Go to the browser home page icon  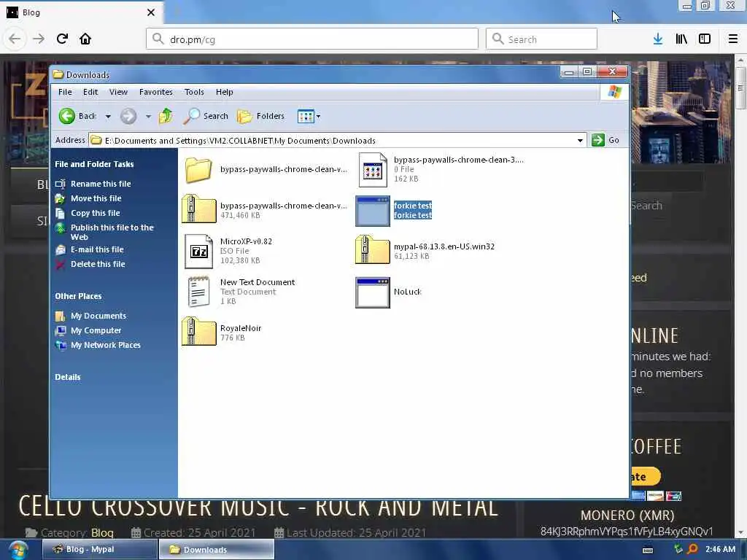click(x=85, y=39)
